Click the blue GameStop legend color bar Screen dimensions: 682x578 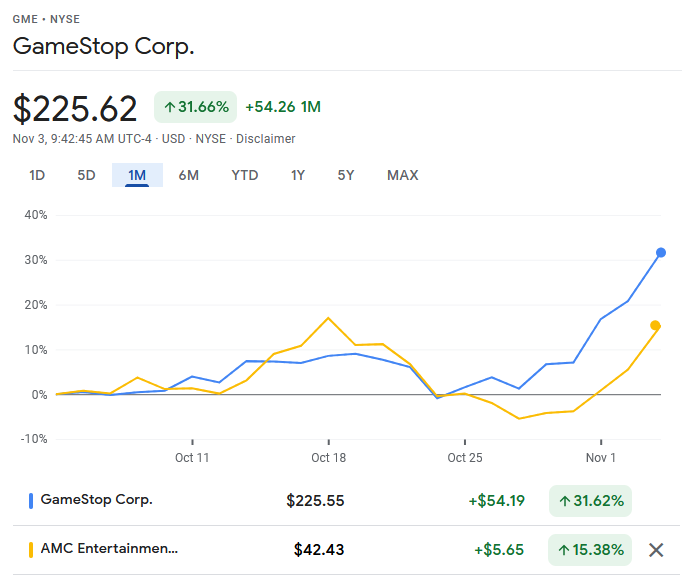coord(31,501)
